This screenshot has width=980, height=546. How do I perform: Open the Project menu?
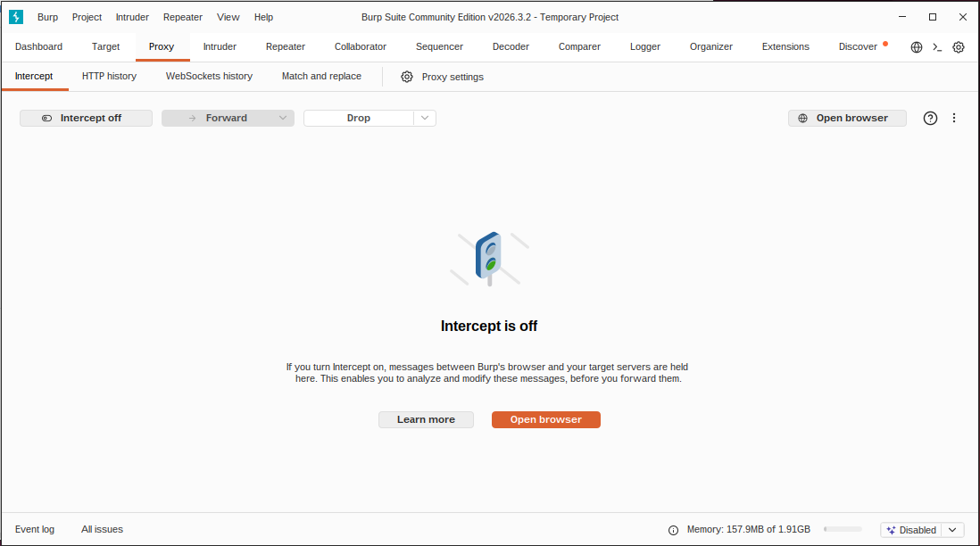87,18
